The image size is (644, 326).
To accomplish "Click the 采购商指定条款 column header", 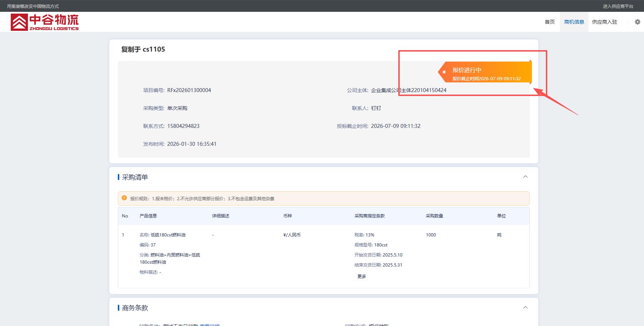I will 370,216.
